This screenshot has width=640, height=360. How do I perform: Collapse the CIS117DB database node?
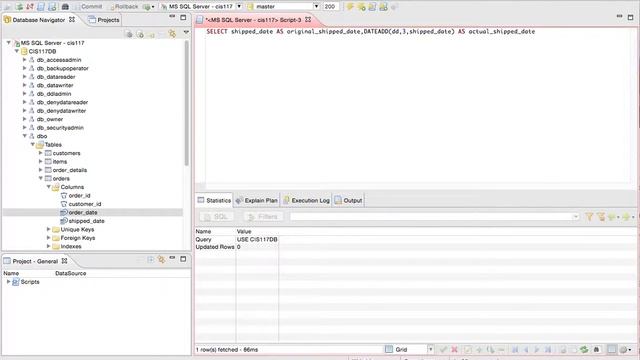tap(17, 51)
